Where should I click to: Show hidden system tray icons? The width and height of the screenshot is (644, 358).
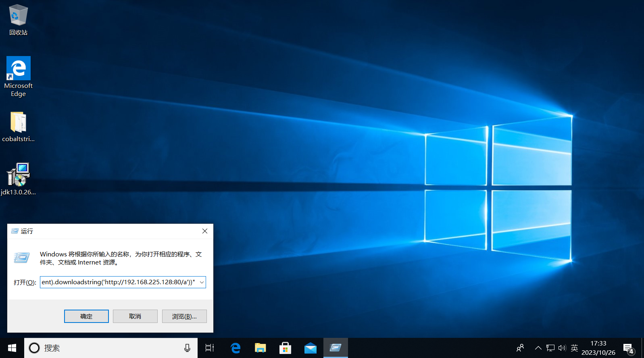[538, 348]
